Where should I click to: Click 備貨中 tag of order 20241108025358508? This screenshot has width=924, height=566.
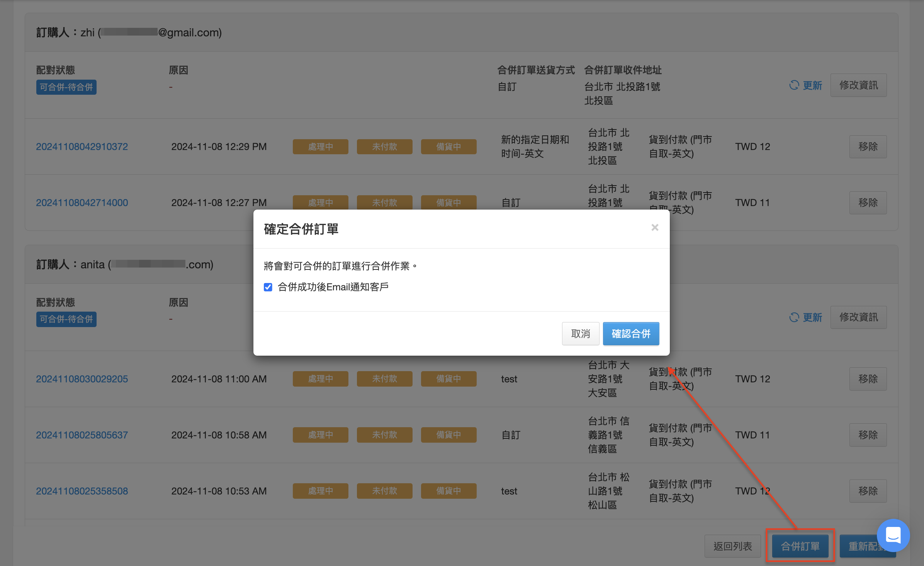[448, 491]
